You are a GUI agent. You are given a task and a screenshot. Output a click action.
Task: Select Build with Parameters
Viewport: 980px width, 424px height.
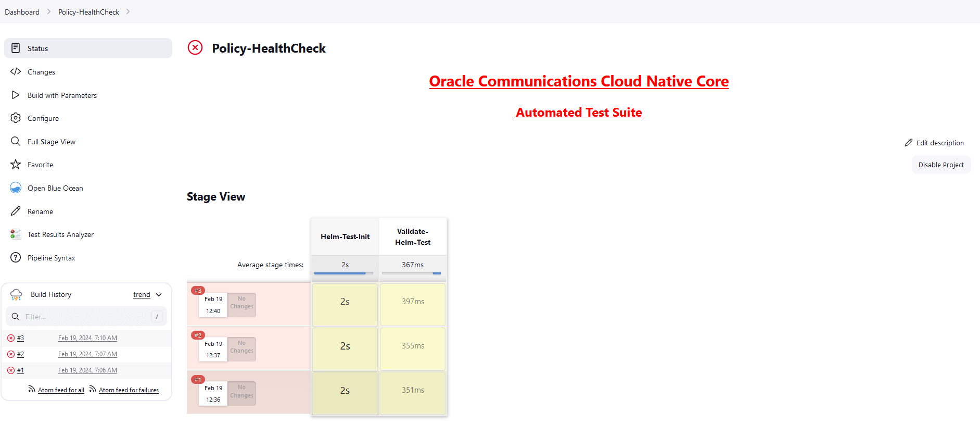[88, 95]
